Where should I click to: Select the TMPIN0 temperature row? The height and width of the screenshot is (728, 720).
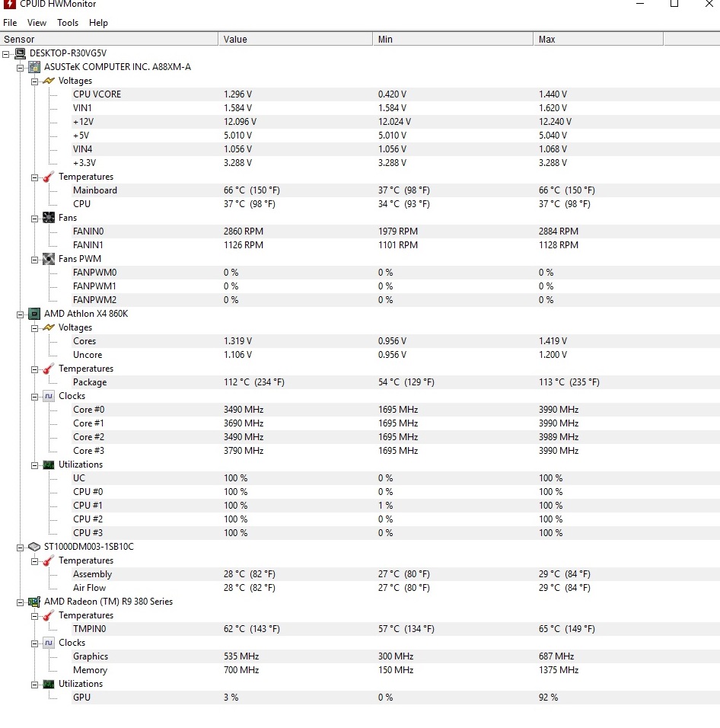click(396, 629)
